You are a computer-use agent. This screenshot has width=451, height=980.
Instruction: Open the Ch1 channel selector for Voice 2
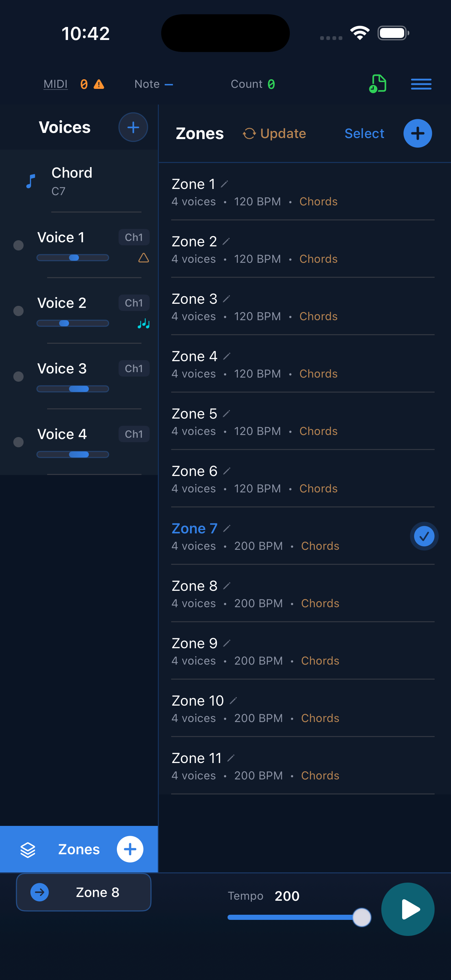tap(134, 303)
